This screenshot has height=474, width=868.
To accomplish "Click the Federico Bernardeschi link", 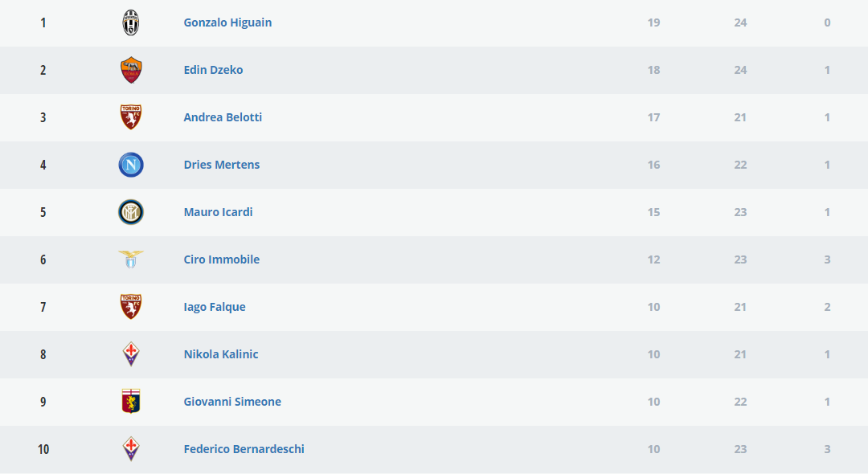I will click(244, 449).
